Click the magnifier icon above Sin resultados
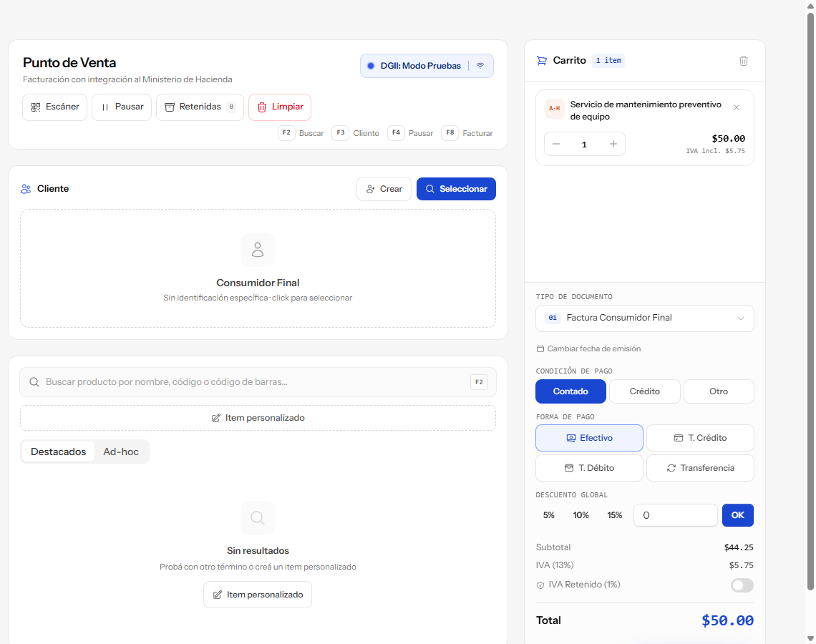This screenshot has width=816, height=644. (x=258, y=518)
